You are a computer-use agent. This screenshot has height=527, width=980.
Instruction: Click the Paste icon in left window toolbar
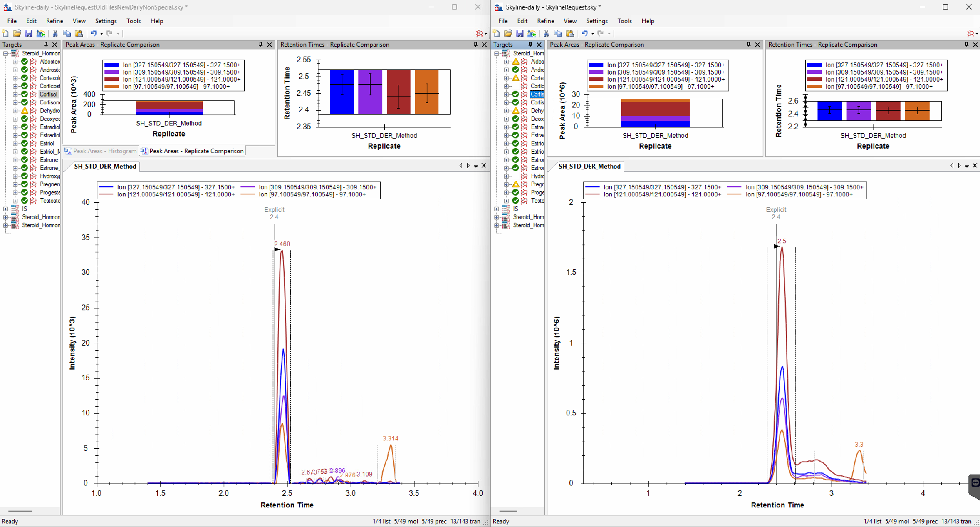[79, 33]
